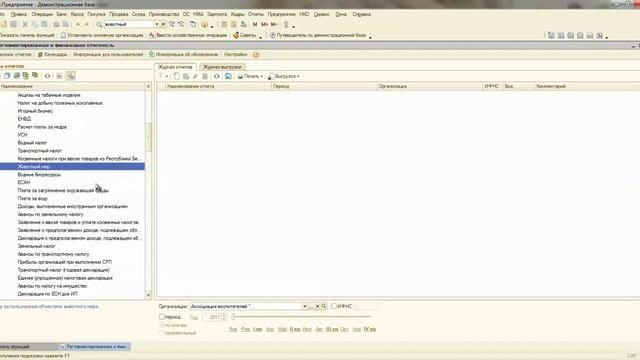Open the Операции menu
The width and height of the screenshot is (640, 360).
click(42, 14)
